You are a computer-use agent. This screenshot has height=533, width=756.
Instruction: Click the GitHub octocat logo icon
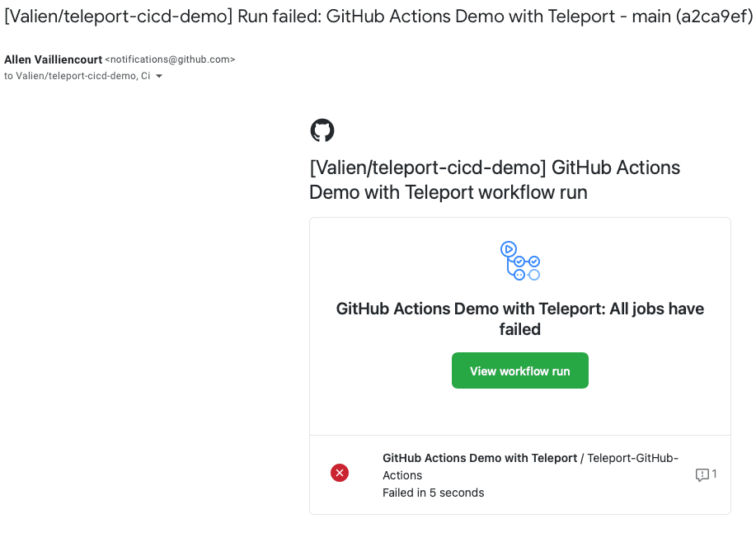[322, 130]
